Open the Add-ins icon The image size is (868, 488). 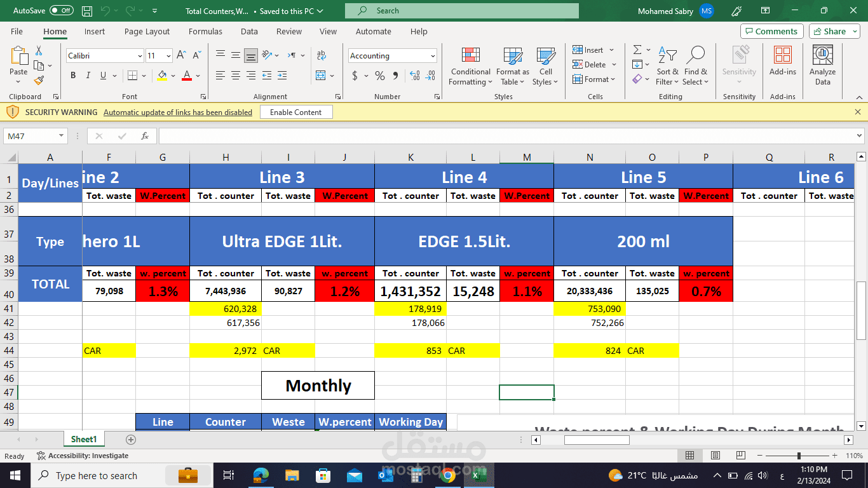tap(783, 61)
